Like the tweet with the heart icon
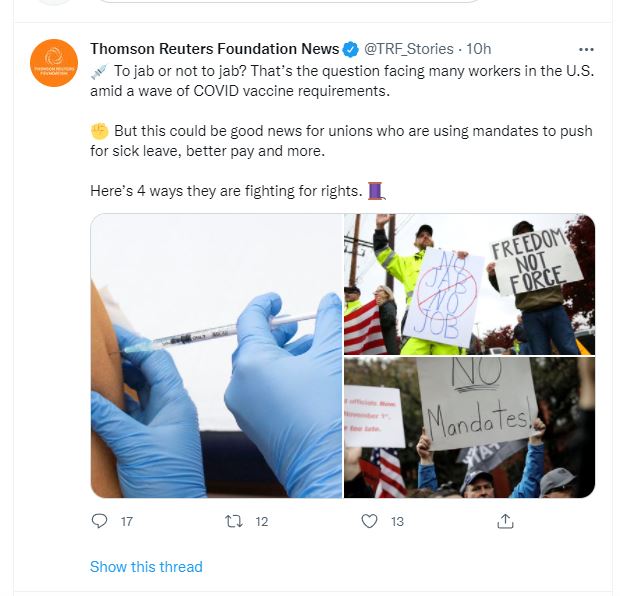This screenshot has height=596, width=620. coord(369,521)
